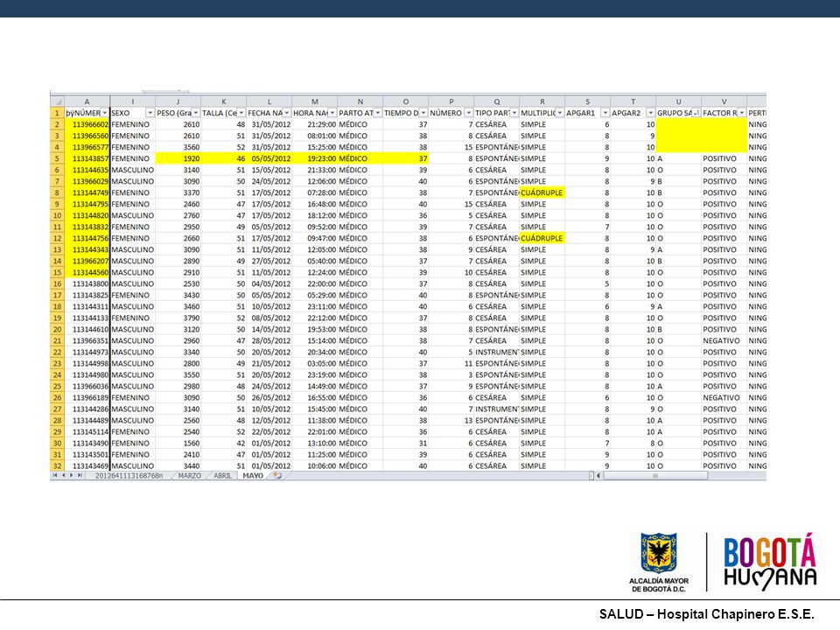
Task: Click ID cell 113143469 in last row
Action: (87, 465)
